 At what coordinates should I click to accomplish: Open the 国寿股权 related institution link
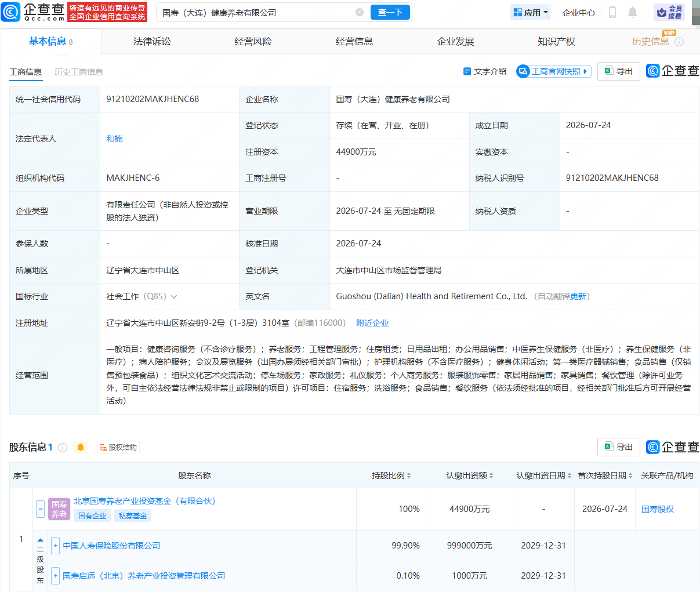coord(658,509)
